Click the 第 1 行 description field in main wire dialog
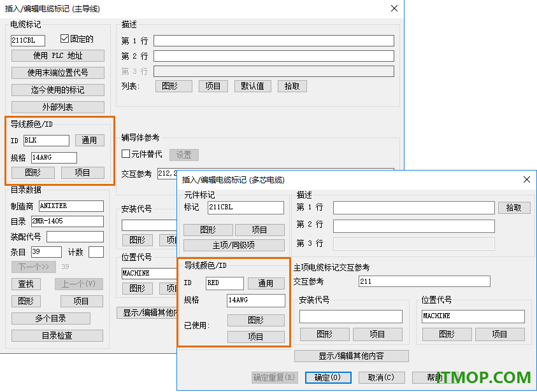The image size is (537, 392). pyautogui.click(x=274, y=41)
